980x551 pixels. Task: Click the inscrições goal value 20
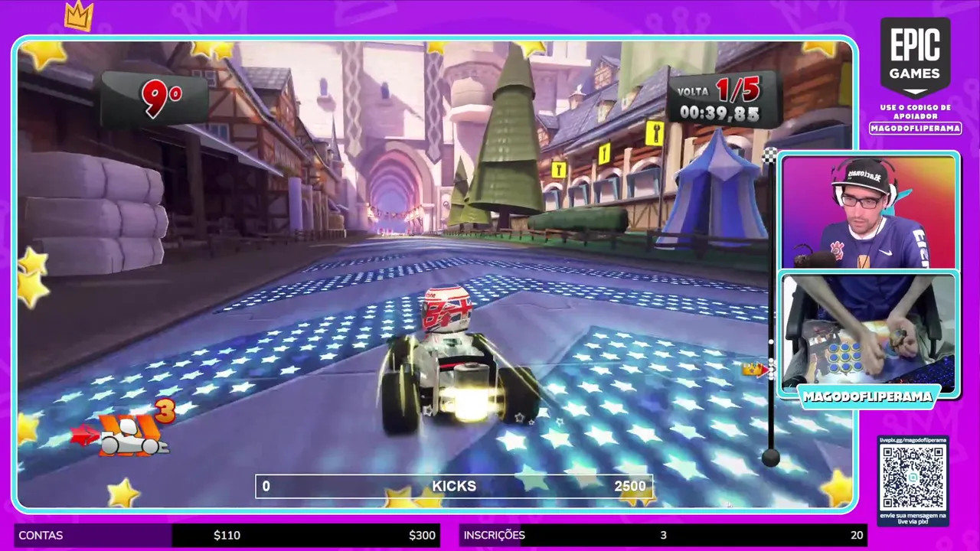[x=857, y=536]
